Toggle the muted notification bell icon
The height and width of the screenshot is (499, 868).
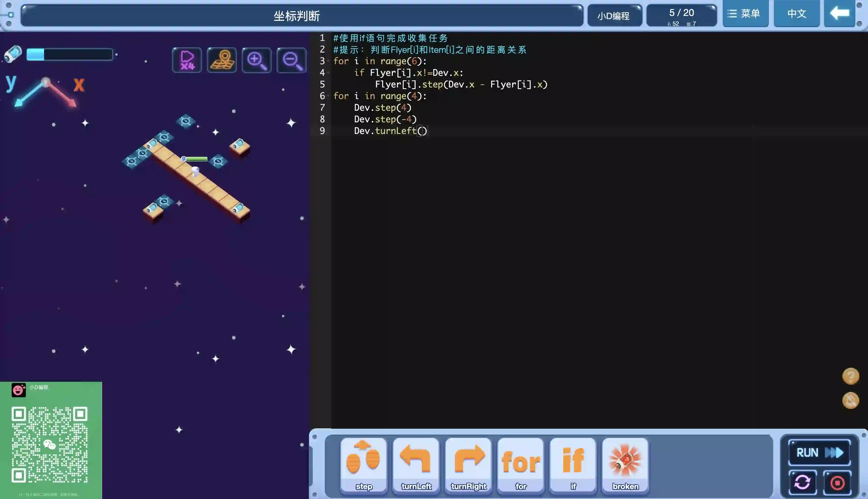coord(851,400)
